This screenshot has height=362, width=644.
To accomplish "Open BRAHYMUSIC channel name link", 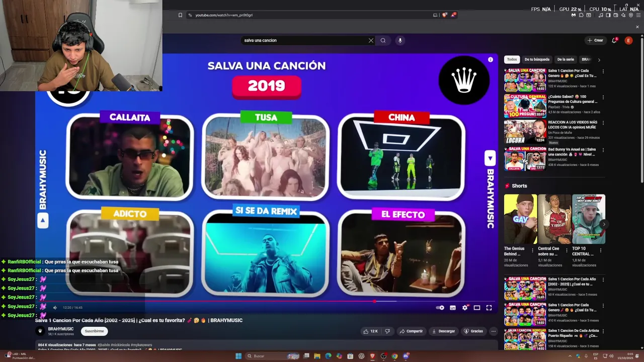I will [60, 329].
